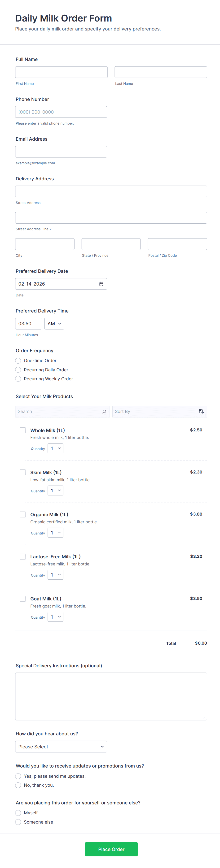Click the Postal / Zip Code field
220x868 pixels.
[x=177, y=244]
